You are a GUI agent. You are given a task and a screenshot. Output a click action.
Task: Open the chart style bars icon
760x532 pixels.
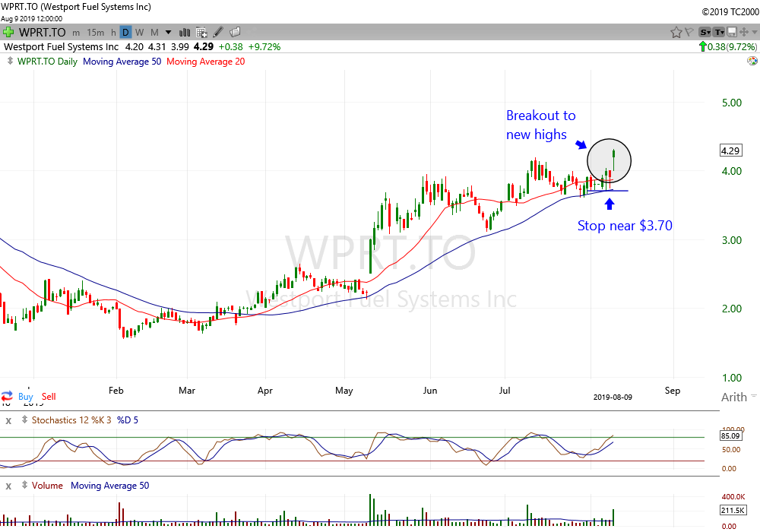[x=185, y=33]
